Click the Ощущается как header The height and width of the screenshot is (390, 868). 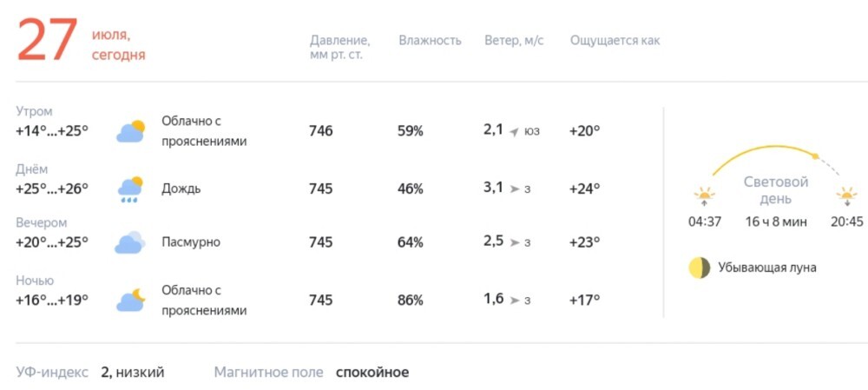pyautogui.click(x=615, y=41)
